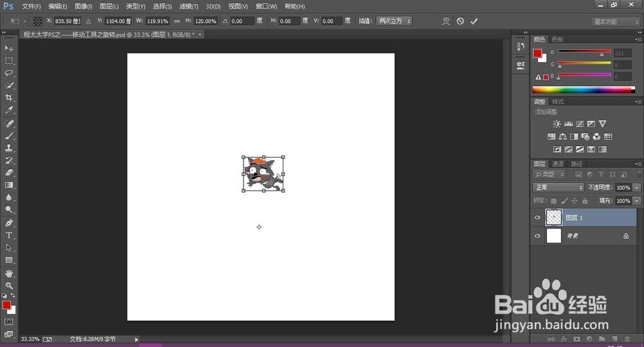644x347 pixels.
Task: Add a Color Balance adjustment
Action: (563, 136)
